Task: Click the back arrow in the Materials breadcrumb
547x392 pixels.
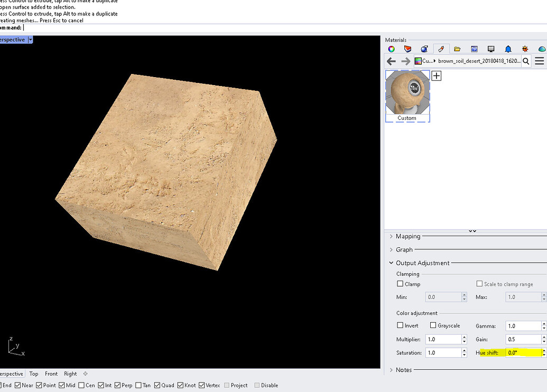Action: (391, 61)
